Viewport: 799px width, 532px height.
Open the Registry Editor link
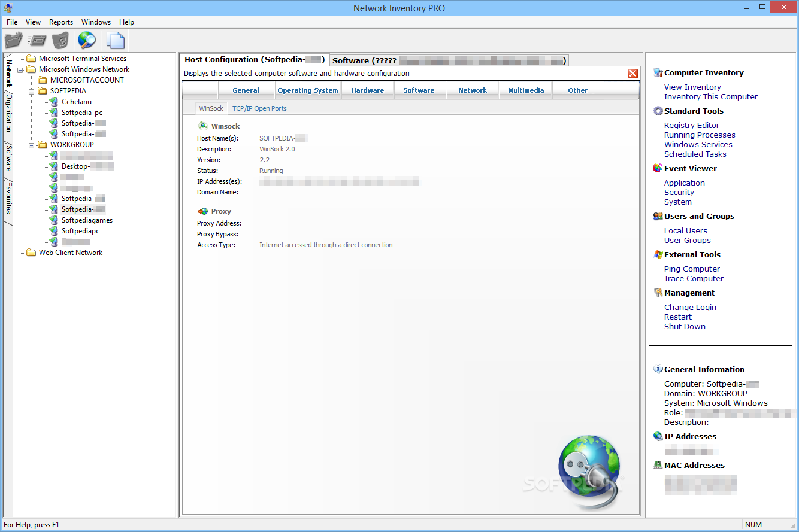[x=692, y=125]
